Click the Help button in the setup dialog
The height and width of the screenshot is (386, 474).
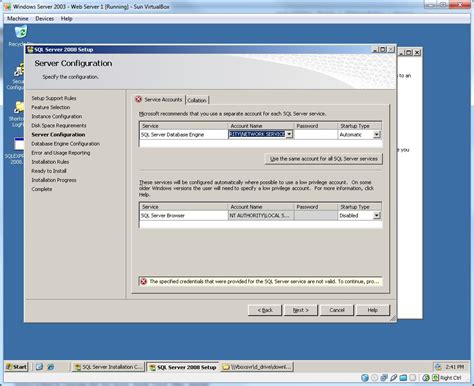pyautogui.click(x=373, y=310)
